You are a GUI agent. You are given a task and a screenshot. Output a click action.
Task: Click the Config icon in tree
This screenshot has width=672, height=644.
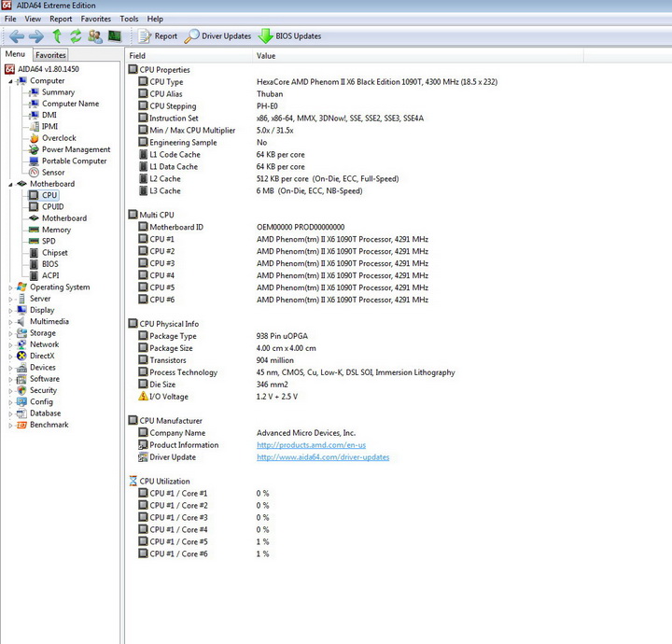point(21,402)
